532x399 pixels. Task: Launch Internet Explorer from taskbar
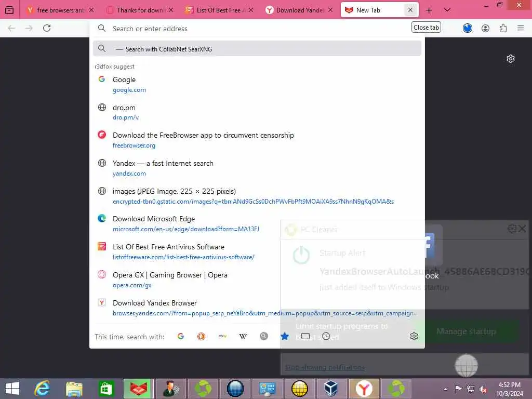click(43, 389)
